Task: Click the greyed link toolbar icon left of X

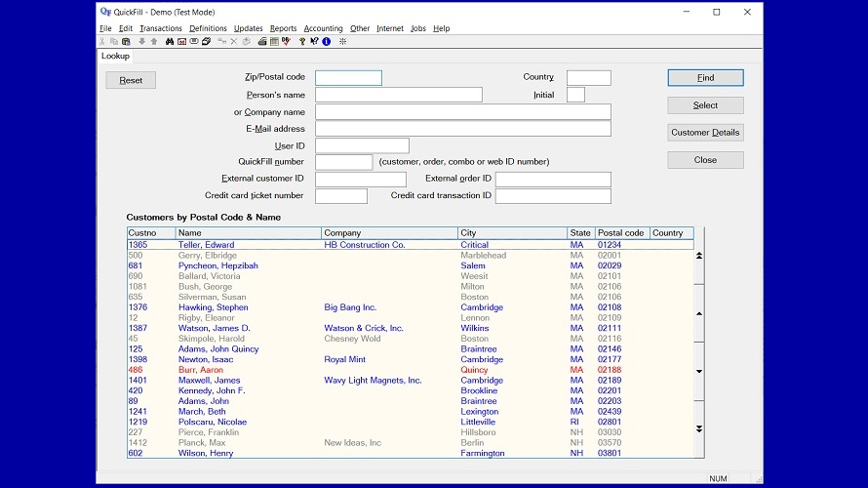Action: (x=222, y=42)
